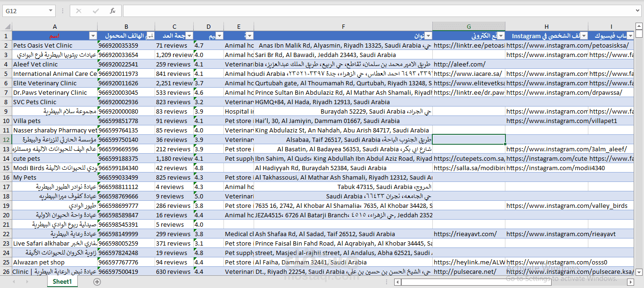644x288 pixels.
Task: Select the cell 'Elite Veterinary Clinic'
Action: [55, 83]
